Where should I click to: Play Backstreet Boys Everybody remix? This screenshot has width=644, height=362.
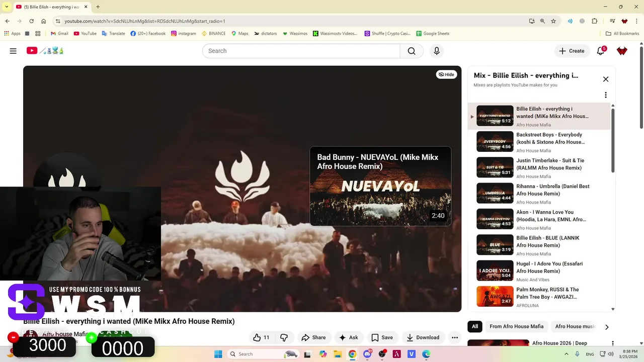click(539, 142)
